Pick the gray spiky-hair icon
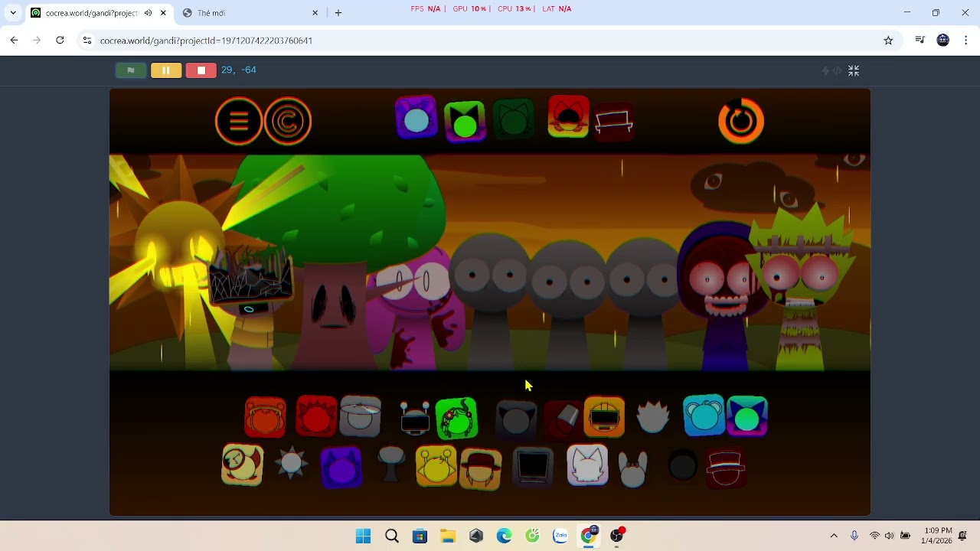The width and height of the screenshot is (980, 551). (x=653, y=418)
